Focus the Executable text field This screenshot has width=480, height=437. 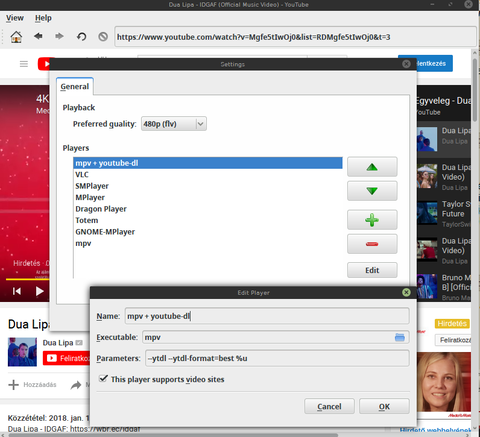pos(268,337)
